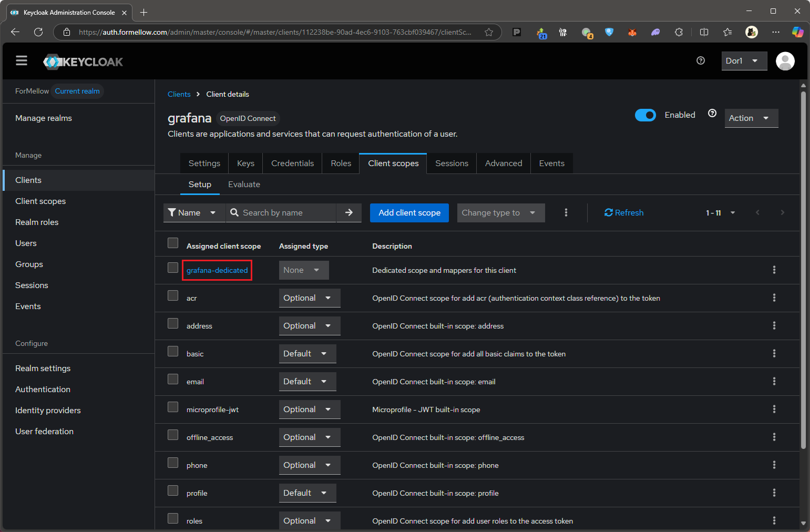The image size is (810, 532).
Task: Check the email row checkbox
Action: (173, 379)
